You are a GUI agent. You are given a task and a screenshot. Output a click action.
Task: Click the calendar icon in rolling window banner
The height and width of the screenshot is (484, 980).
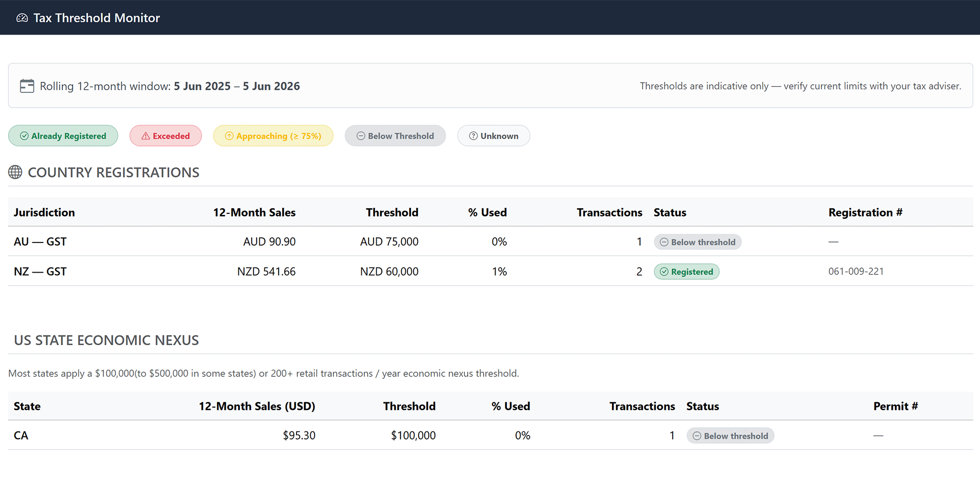[27, 86]
